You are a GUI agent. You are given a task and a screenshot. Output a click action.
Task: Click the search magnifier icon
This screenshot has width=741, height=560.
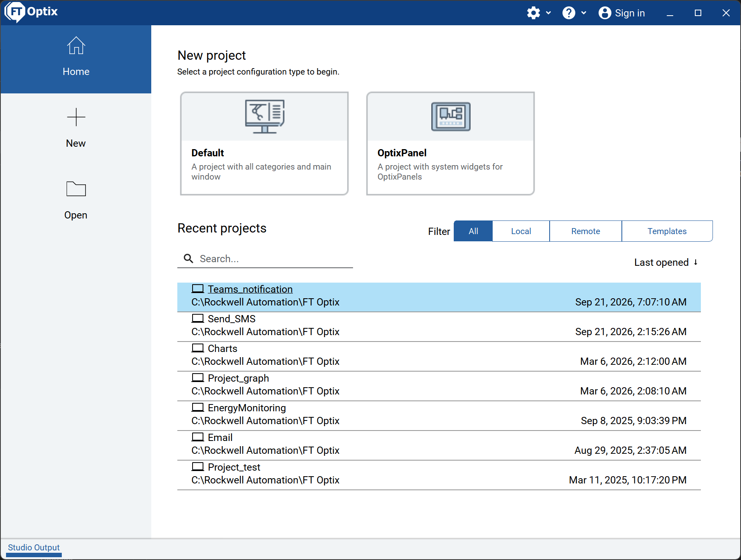[188, 259]
